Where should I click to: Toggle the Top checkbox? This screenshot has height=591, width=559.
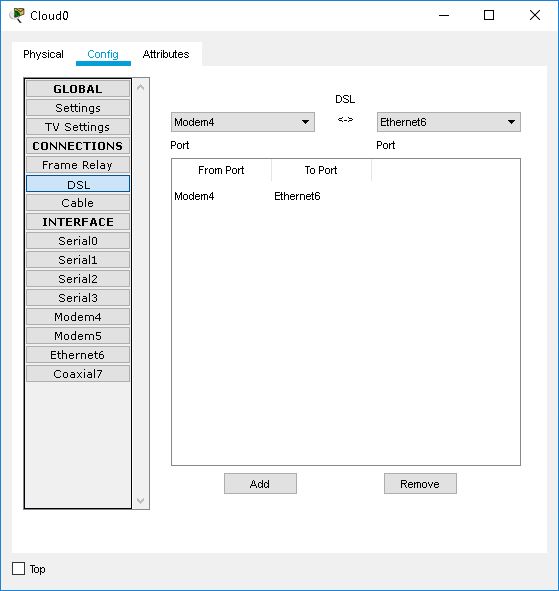pos(18,568)
